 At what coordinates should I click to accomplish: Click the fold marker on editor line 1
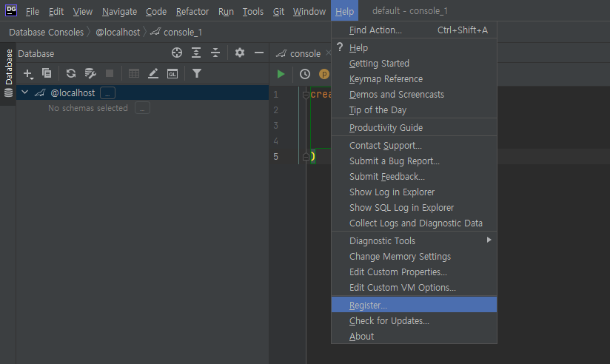click(x=306, y=95)
